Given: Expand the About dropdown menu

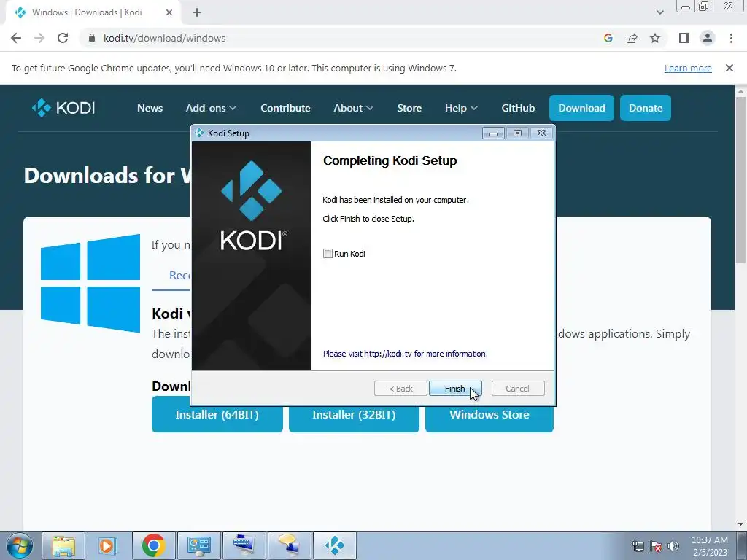Looking at the screenshot, I should pyautogui.click(x=354, y=108).
